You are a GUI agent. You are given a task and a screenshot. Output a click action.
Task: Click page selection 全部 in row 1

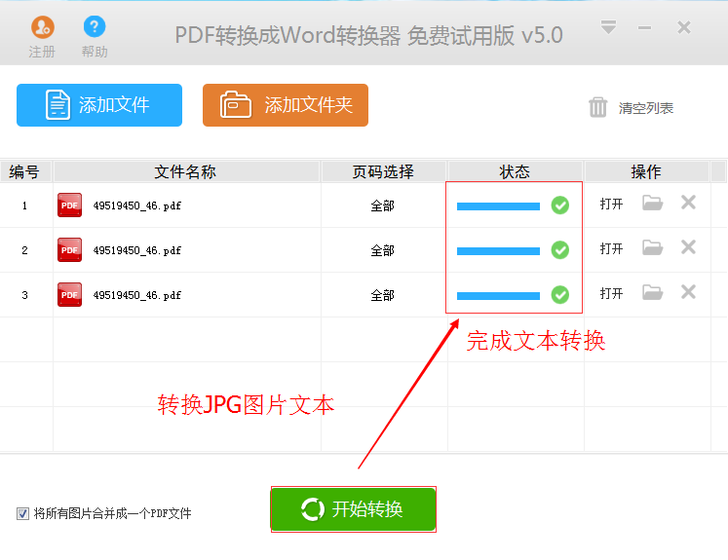(x=383, y=205)
